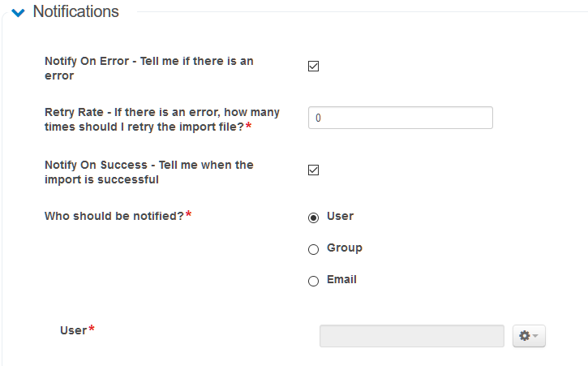Disable the Notify On Success checkbox
Image resolution: width=588 pixels, height=366 pixels.
pos(314,170)
